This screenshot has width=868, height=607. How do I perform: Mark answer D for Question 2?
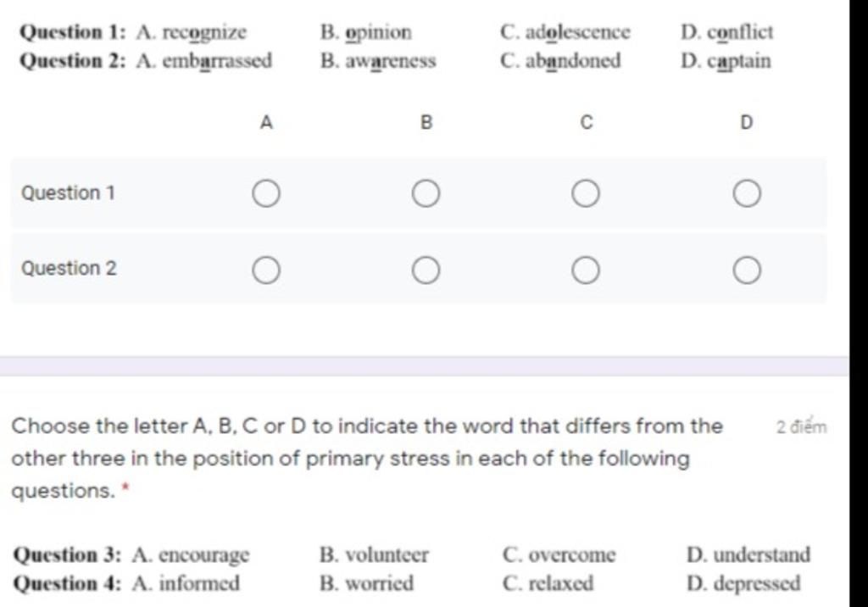point(746,270)
